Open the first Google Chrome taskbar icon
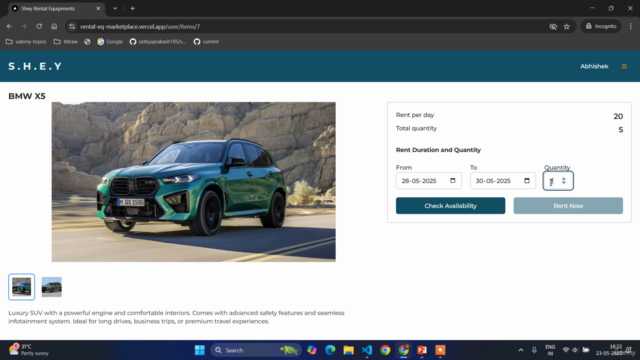Viewport: 640px width, 360px height. pos(385,350)
